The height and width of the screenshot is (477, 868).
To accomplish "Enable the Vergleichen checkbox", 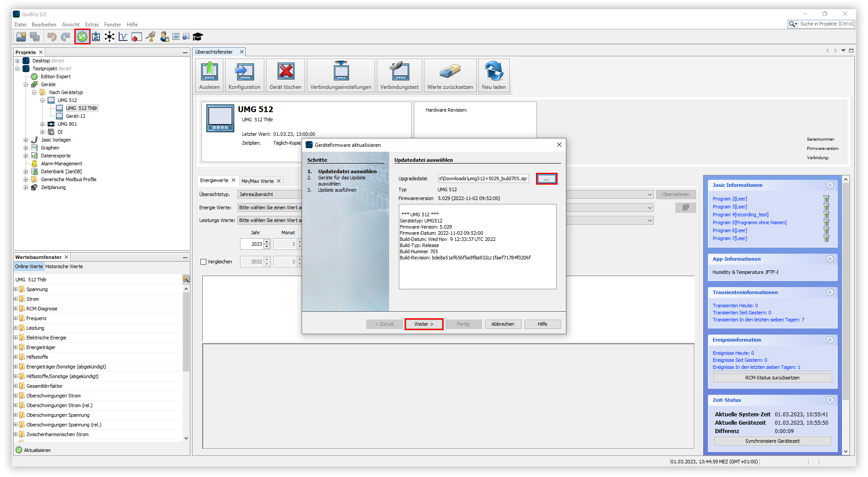I will click(203, 262).
